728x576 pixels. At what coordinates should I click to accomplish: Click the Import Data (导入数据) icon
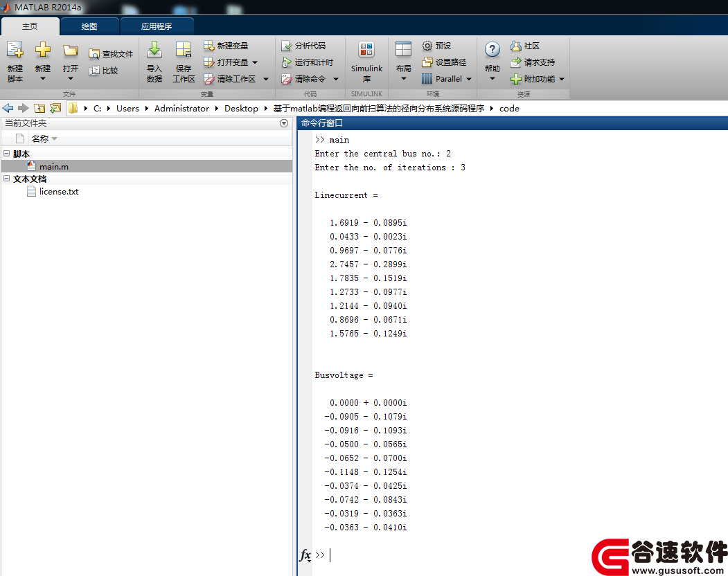click(x=154, y=50)
